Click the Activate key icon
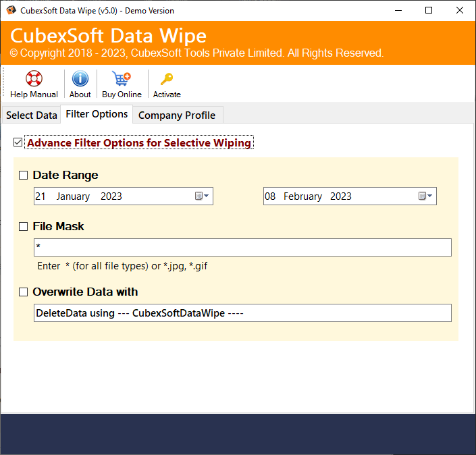 coord(167,79)
